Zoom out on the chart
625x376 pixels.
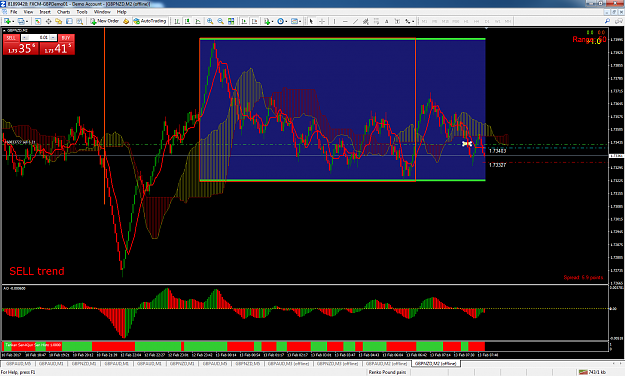pyautogui.click(x=220, y=21)
